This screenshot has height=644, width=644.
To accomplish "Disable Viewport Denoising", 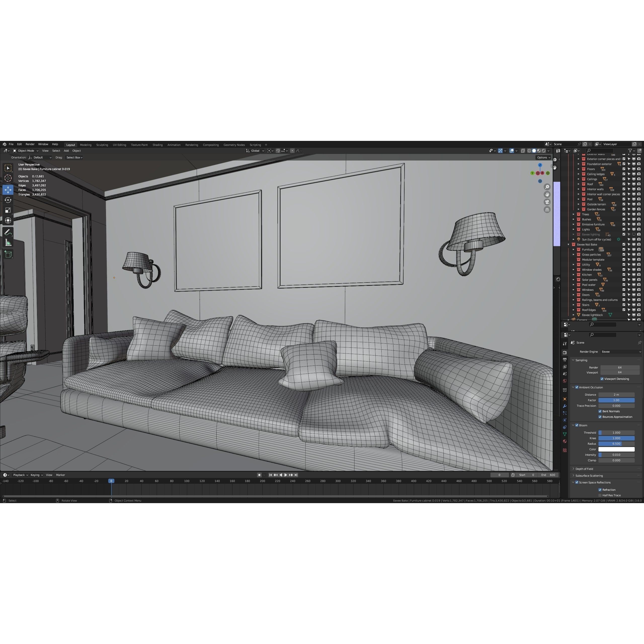I will [x=602, y=379].
